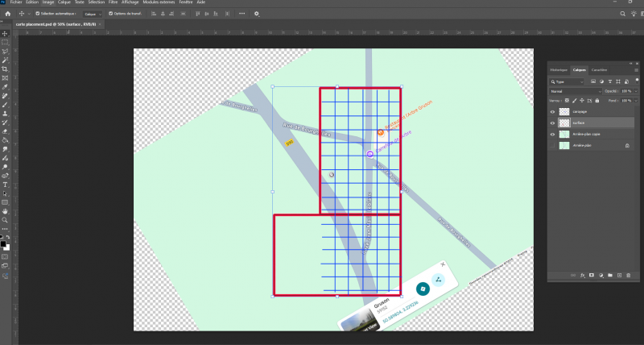
Task: Delete layer using the trash icon
Action: tap(629, 276)
